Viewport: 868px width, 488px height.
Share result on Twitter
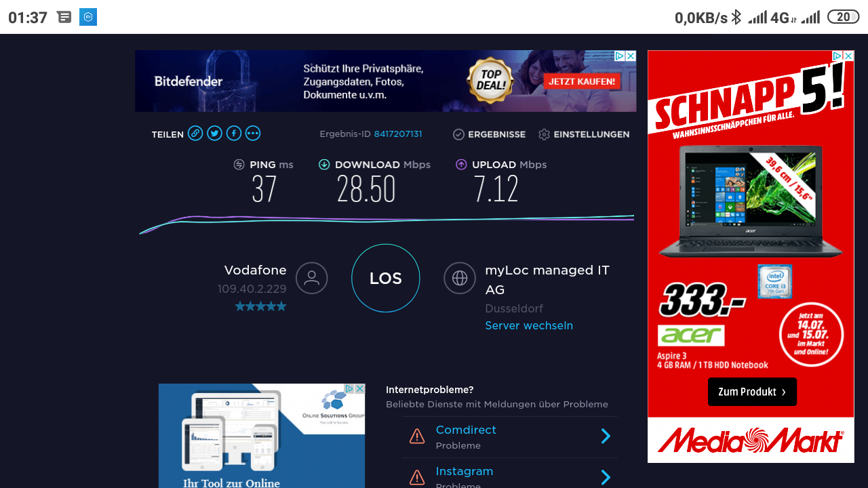point(214,134)
